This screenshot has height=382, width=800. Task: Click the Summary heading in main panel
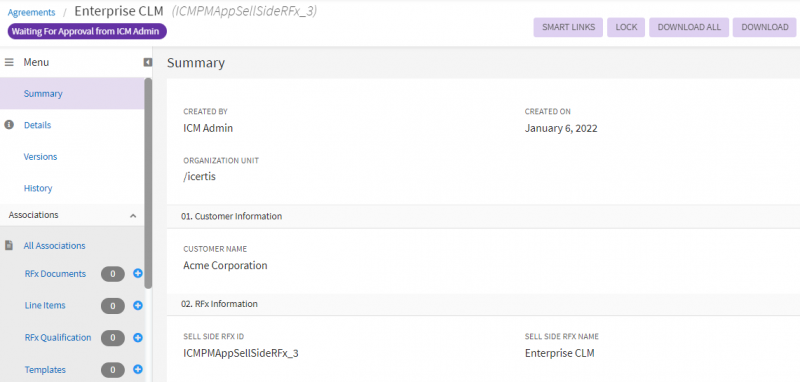tap(196, 63)
